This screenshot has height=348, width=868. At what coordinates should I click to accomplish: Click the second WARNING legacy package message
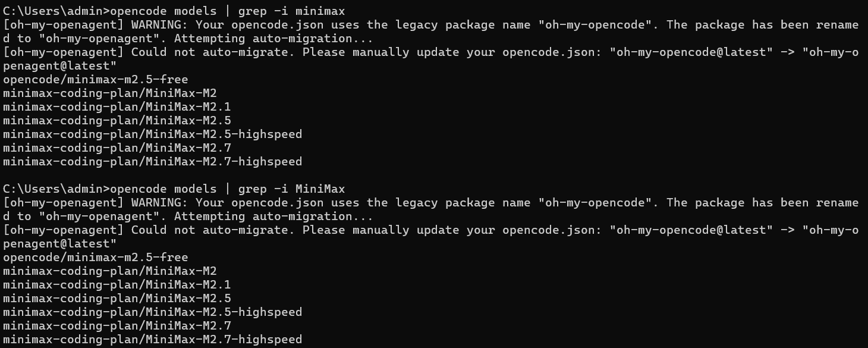[431, 209]
